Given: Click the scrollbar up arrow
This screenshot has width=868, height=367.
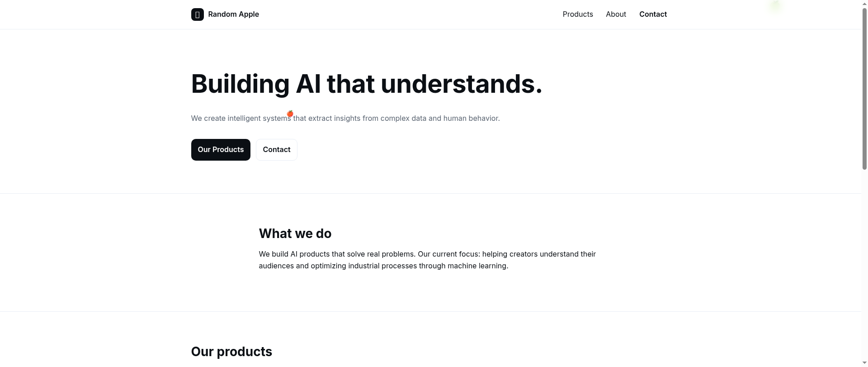Looking at the screenshot, I should 864,3.
